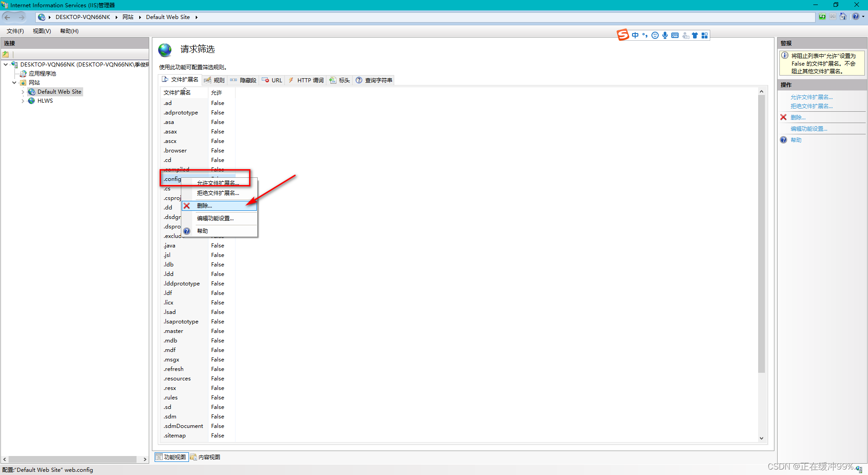
Task: Open the emoji smiley in Sogou bar
Action: (655, 35)
